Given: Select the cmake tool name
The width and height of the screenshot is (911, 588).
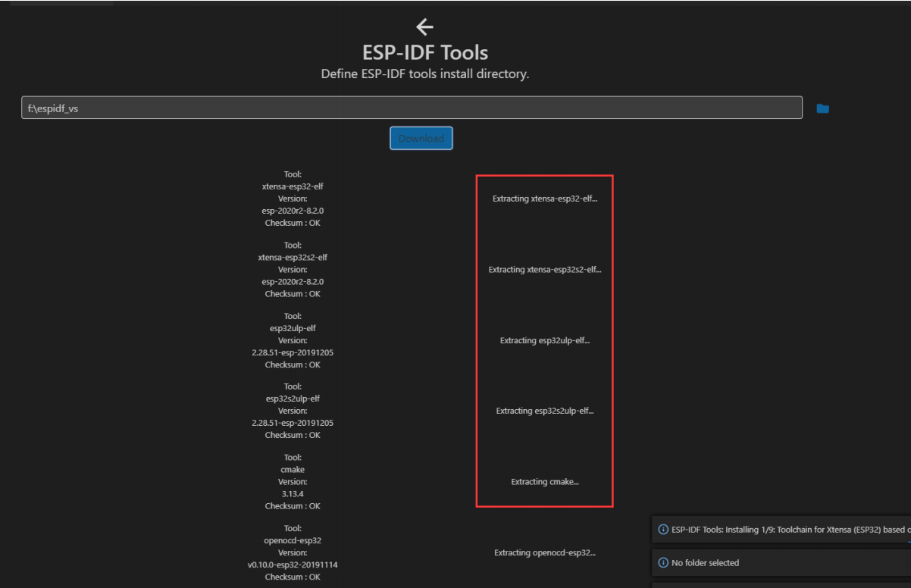Looking at the screenshot, I should [x=293, y=470].
